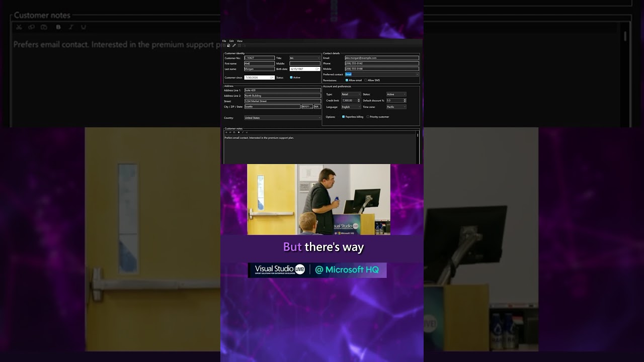Image resolution: width=644 pixels, height=362 pixels.
Task: Open the Time zone dropdown showing Pacific
Action: click(396, 107)
